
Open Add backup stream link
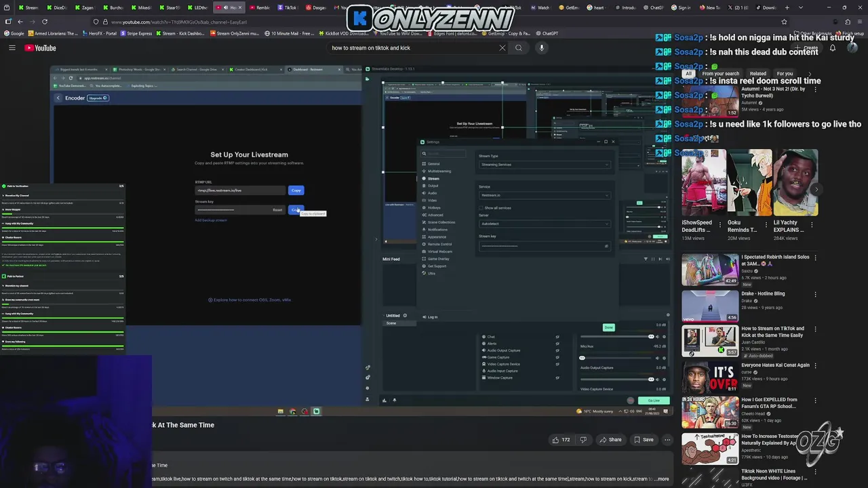[211, 220]
